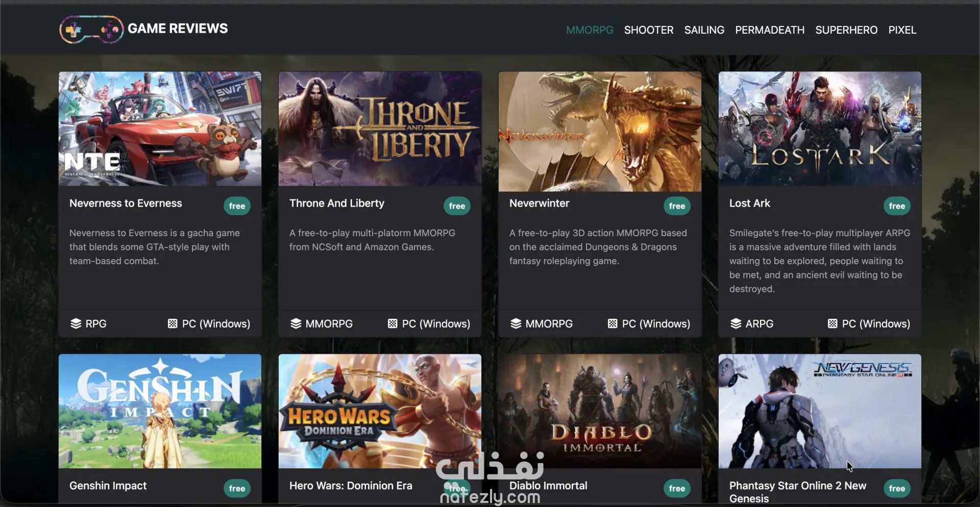
Task: Click the platform icon on Neverness to Everness
Action: 173,323
